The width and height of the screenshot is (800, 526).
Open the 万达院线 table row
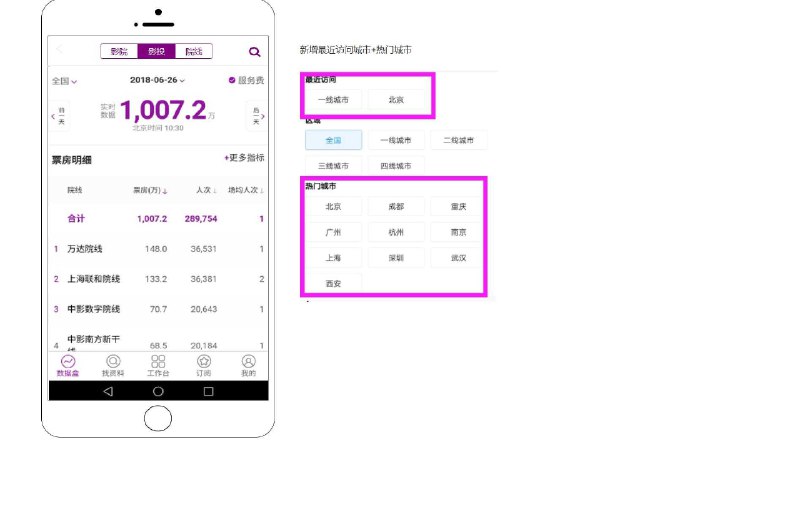[158, 249]
